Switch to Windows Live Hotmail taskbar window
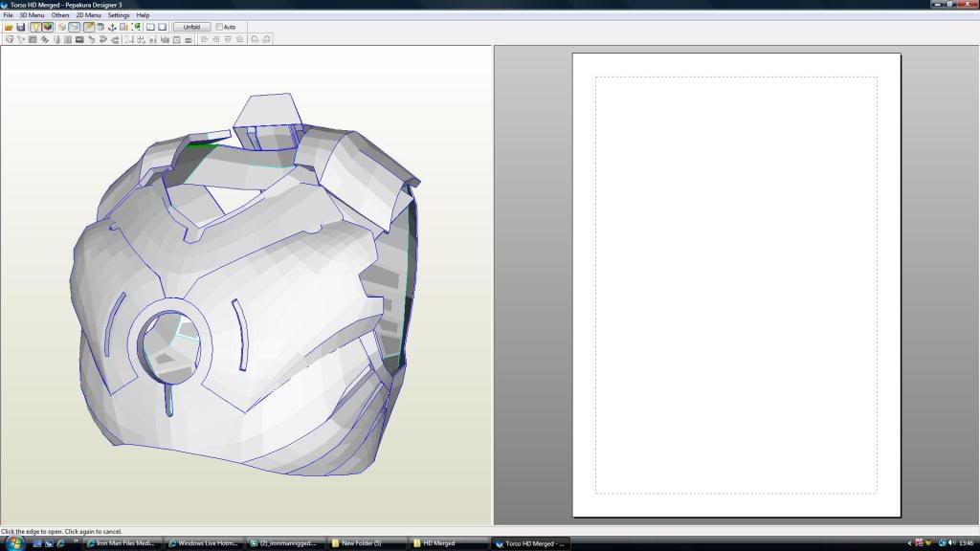980x551 pixels. click(204, 543)
